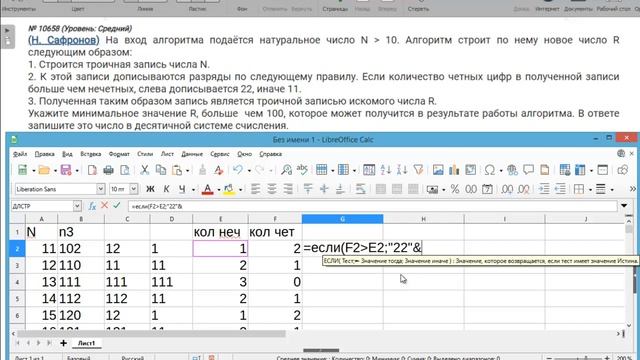Open Underline style dropdown arrow

click(x=193, y=190)
